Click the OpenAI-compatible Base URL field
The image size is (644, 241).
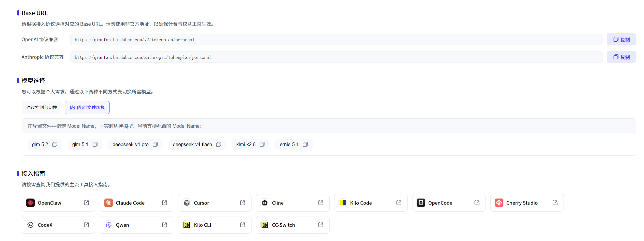[x=336, y=39]
